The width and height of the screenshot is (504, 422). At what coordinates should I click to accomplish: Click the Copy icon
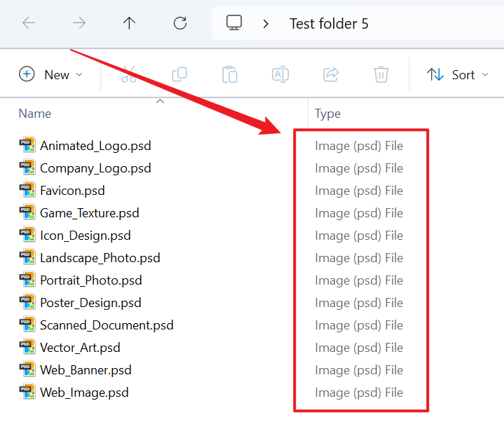pyautogui.click(x=179, y=74)
